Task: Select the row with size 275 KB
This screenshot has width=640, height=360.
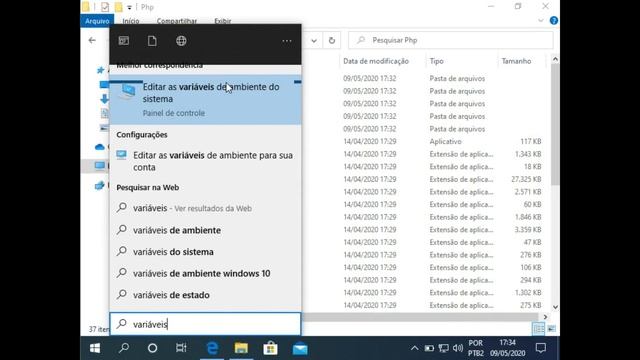Action: (442, 305)
